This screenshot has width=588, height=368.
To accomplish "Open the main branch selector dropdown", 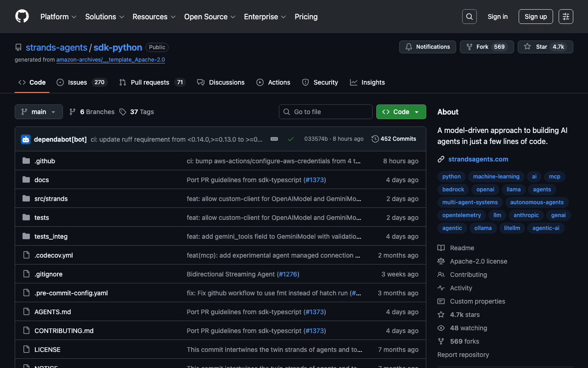I will (39, 112).
